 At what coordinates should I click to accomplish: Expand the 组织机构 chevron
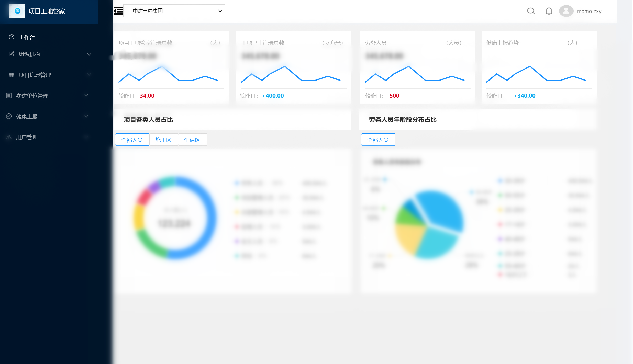pyautogui.click(x=89, y=54)
